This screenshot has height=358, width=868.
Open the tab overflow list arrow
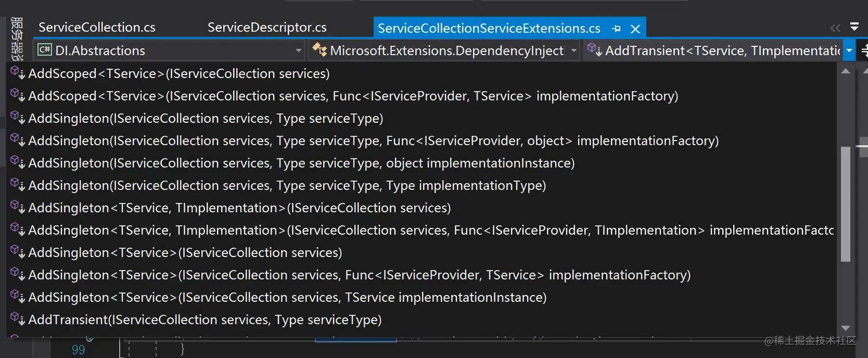pyautogui.click(x=854, y=28)
